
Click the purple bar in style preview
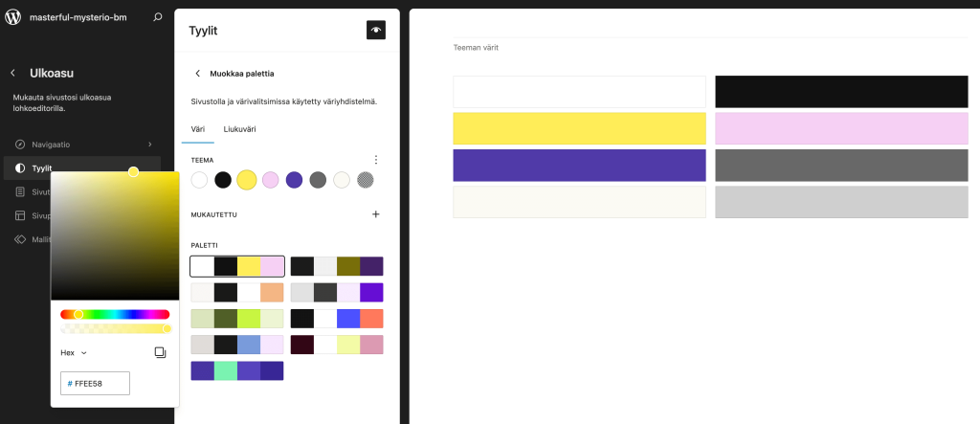[579, 166]
